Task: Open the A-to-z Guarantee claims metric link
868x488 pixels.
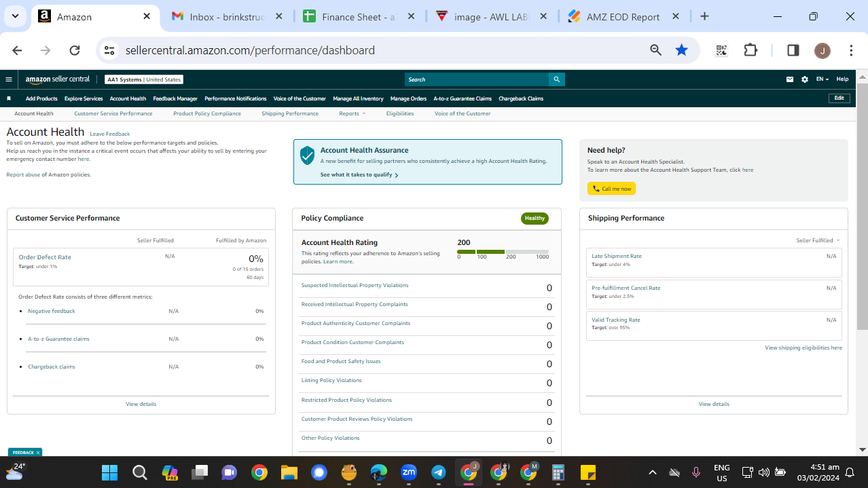Action: click(58, 339)
